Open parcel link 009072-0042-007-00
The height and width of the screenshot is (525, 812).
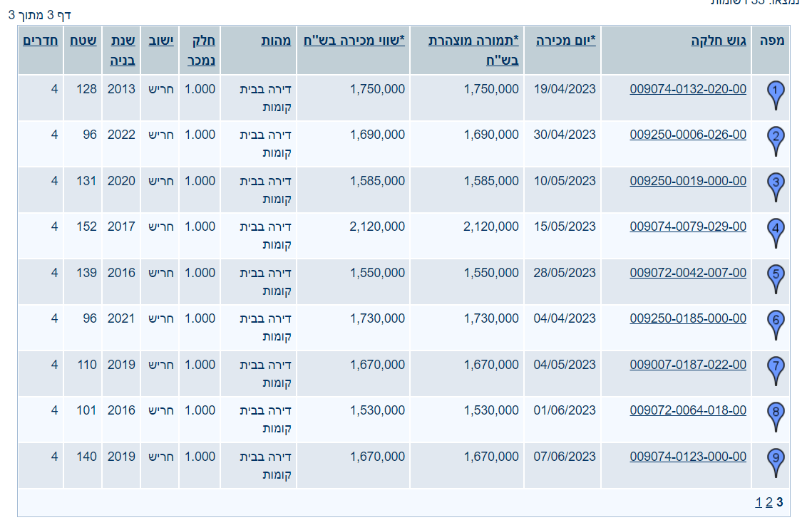tap(688, 273)
